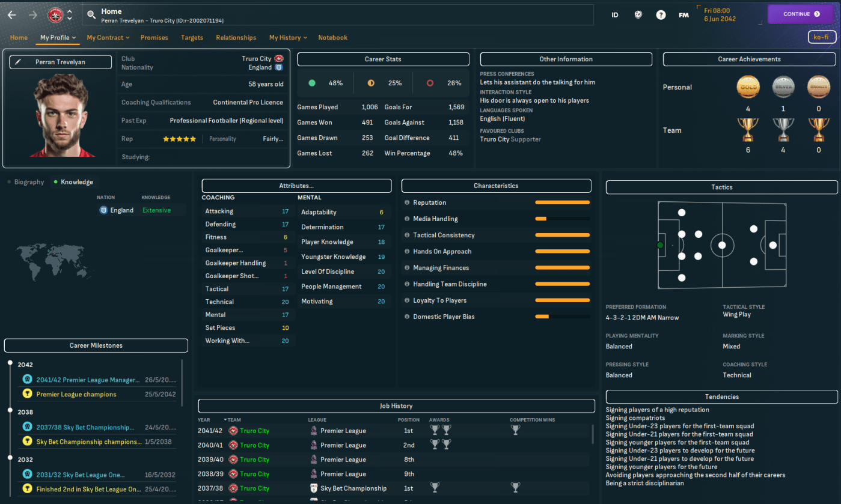Click info icon beside Media Handling
The width and height of the screenshot is (841, 504).
tap(407, 219)
